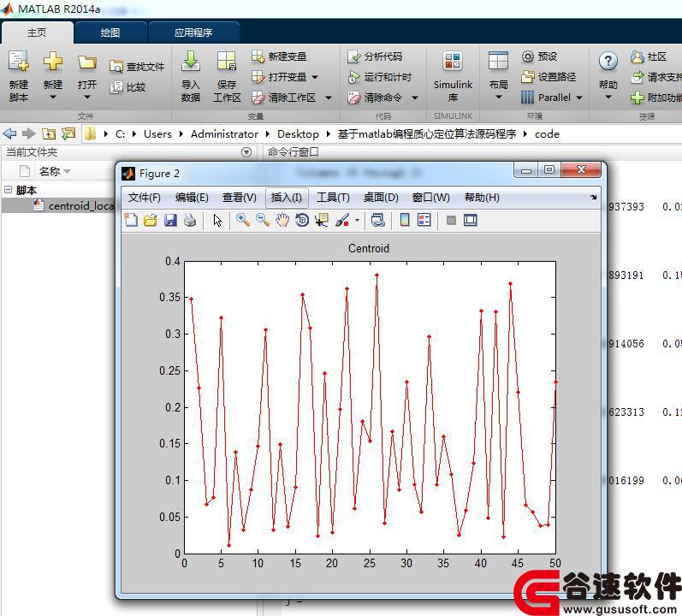682x616 pixels.
Task: Click the up-one-level folder icon
Action: [49, 133]
